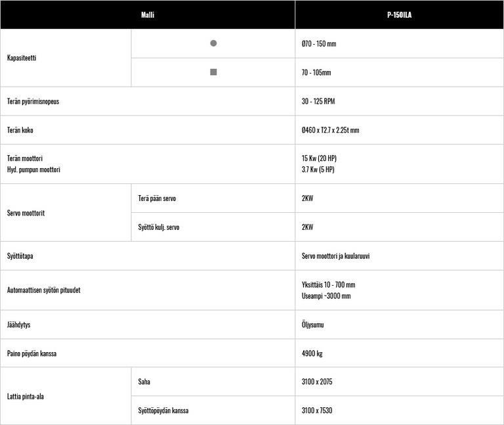Select the Servo moottorit row label

click(26, 213)
